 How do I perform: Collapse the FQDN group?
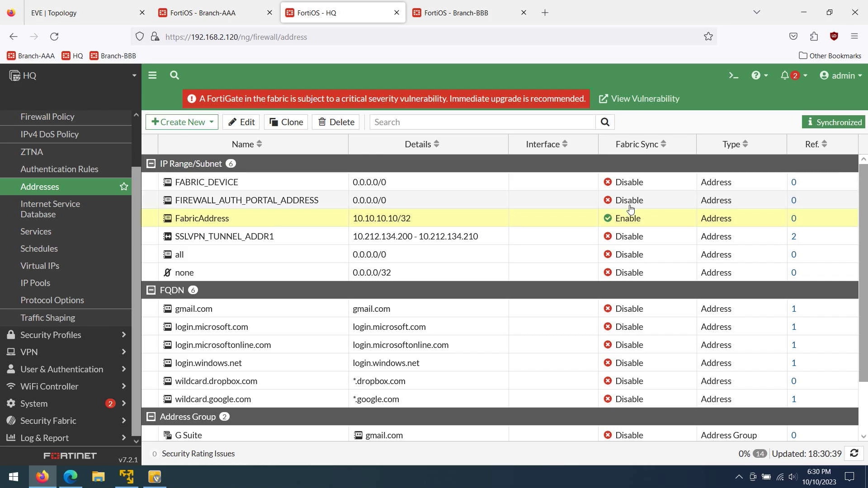[x=151, y=290]
